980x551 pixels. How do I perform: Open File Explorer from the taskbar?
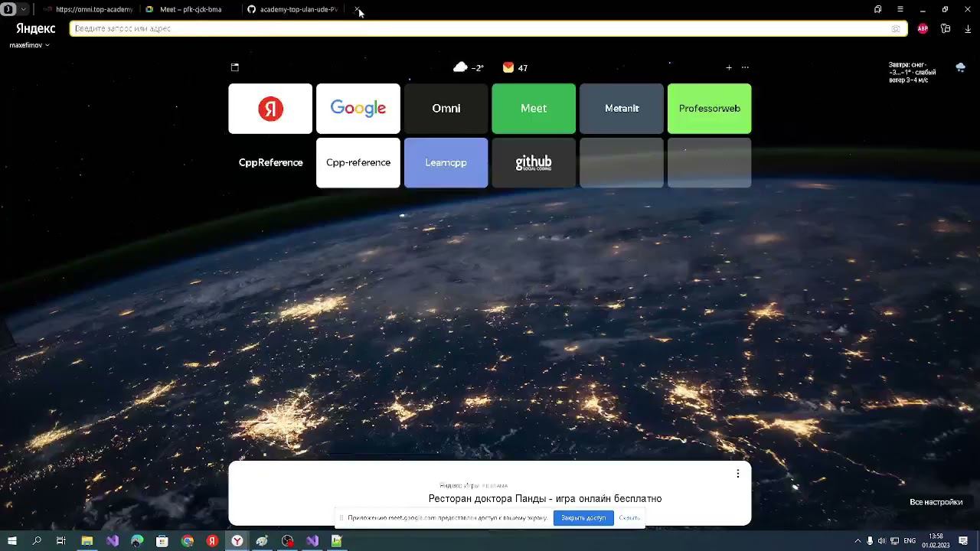(x=87, y=541)
